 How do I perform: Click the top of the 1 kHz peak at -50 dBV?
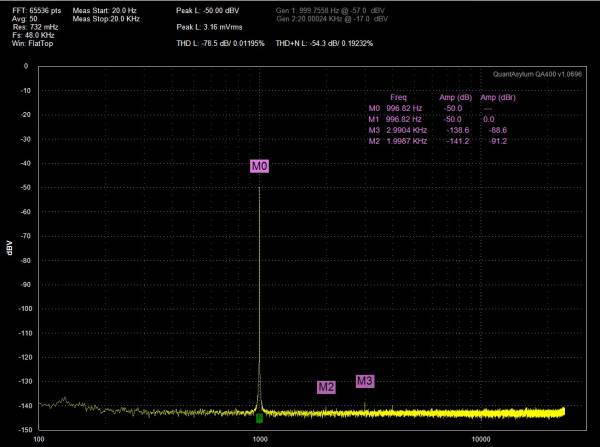pos(259,188)
